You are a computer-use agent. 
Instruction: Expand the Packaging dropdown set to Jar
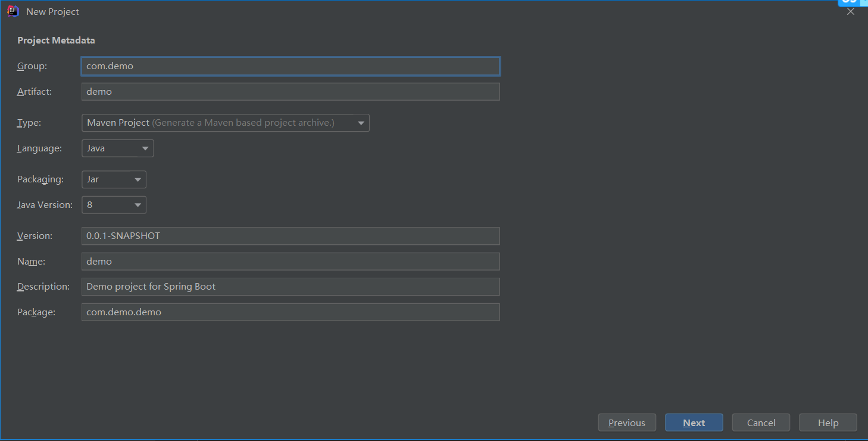click(114, 179)
